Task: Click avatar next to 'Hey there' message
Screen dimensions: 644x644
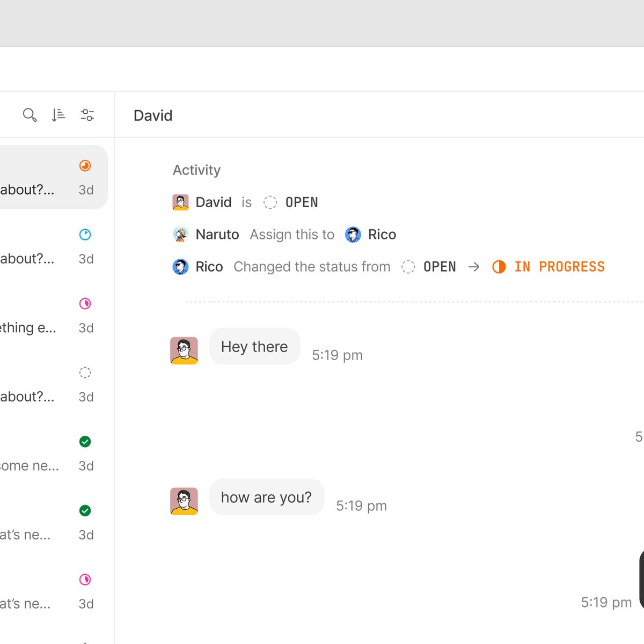Action: (x=184, y=351)
